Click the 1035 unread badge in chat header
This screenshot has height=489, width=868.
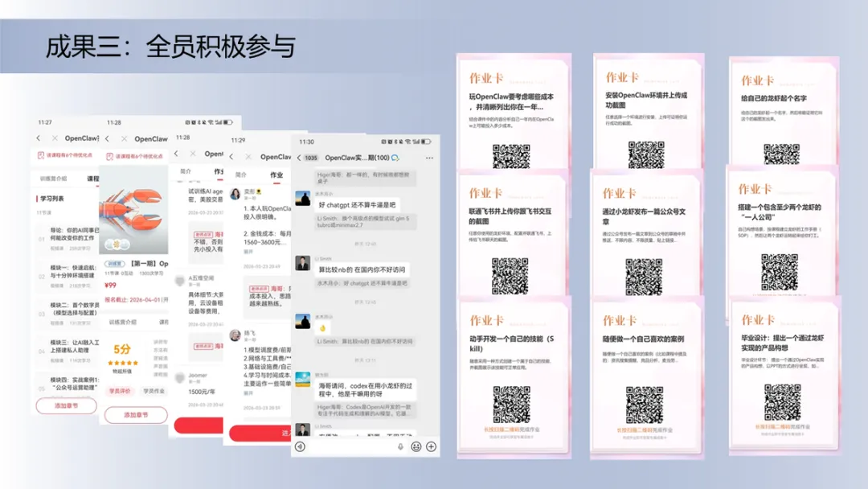coord(311,158)
